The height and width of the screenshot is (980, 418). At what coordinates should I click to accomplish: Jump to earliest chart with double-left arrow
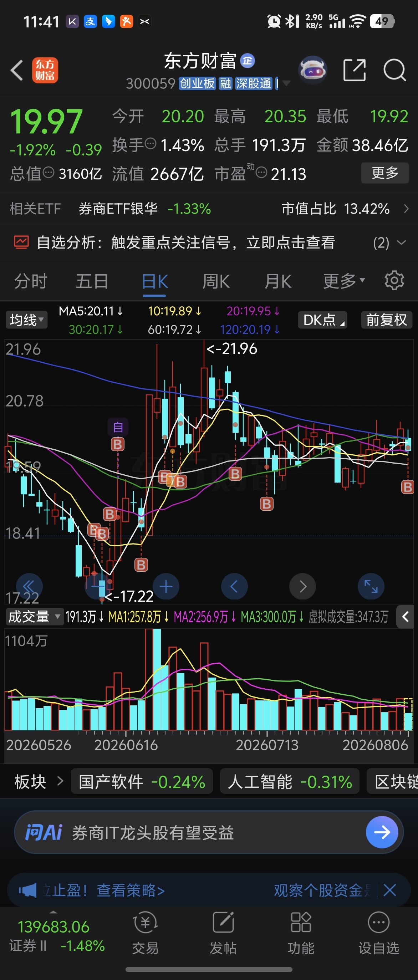(x=29, y=586)
